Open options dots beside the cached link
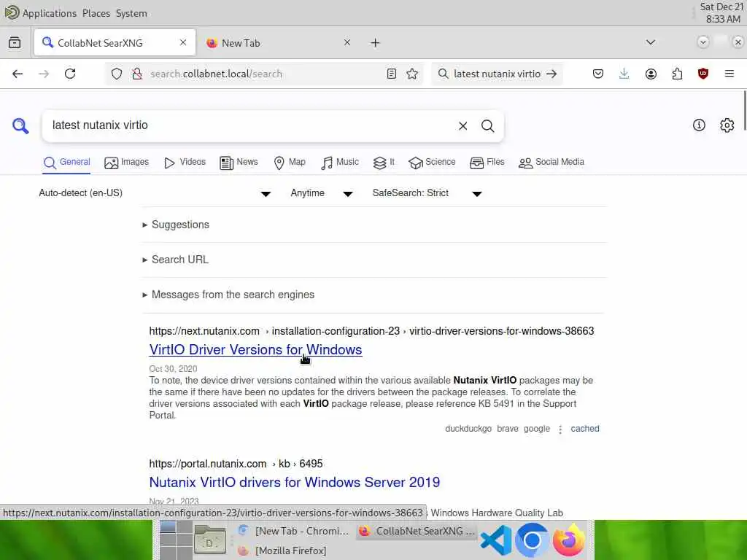The height and width of the screenshot is (560, 747). click(x=560, y=429)
